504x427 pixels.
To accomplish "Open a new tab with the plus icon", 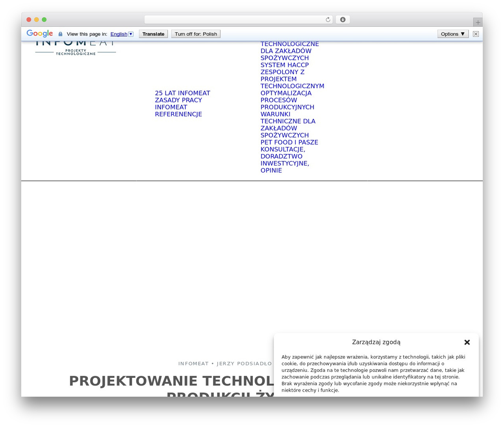I will tap(478, 22).
